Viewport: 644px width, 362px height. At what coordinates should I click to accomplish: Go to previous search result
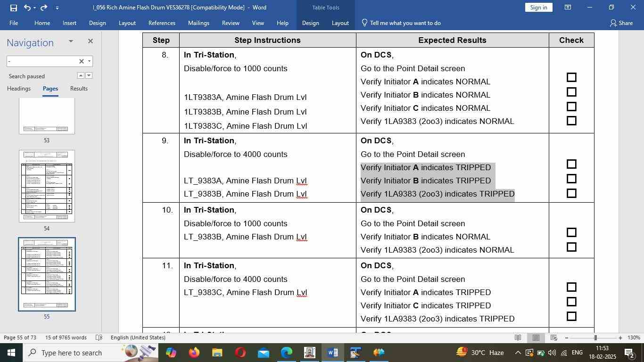click(81, 75)
